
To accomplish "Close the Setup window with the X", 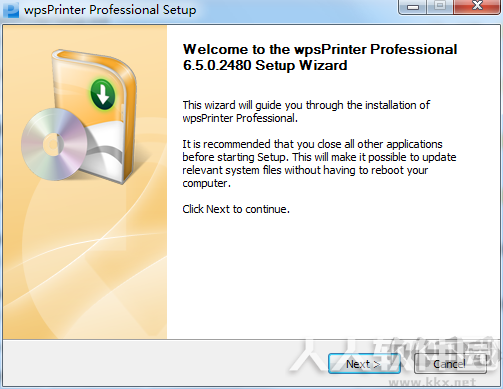I will tap(477, 7).
